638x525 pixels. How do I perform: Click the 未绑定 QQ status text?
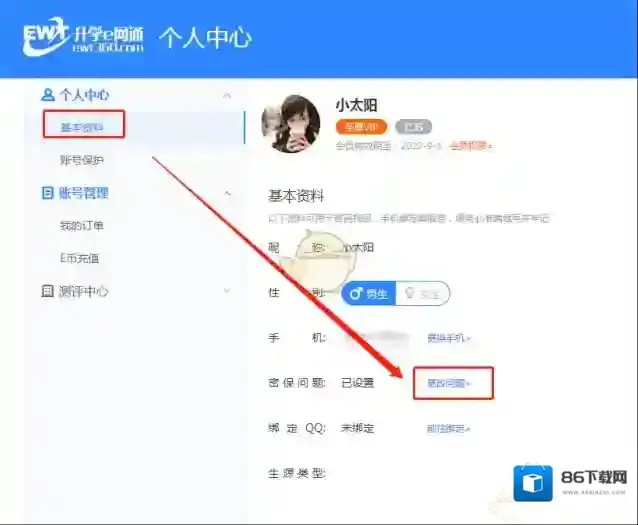[357, 428]
